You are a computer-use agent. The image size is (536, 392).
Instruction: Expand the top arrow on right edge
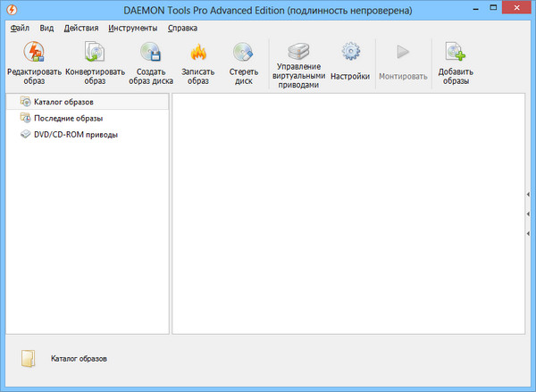pos(529,194)
